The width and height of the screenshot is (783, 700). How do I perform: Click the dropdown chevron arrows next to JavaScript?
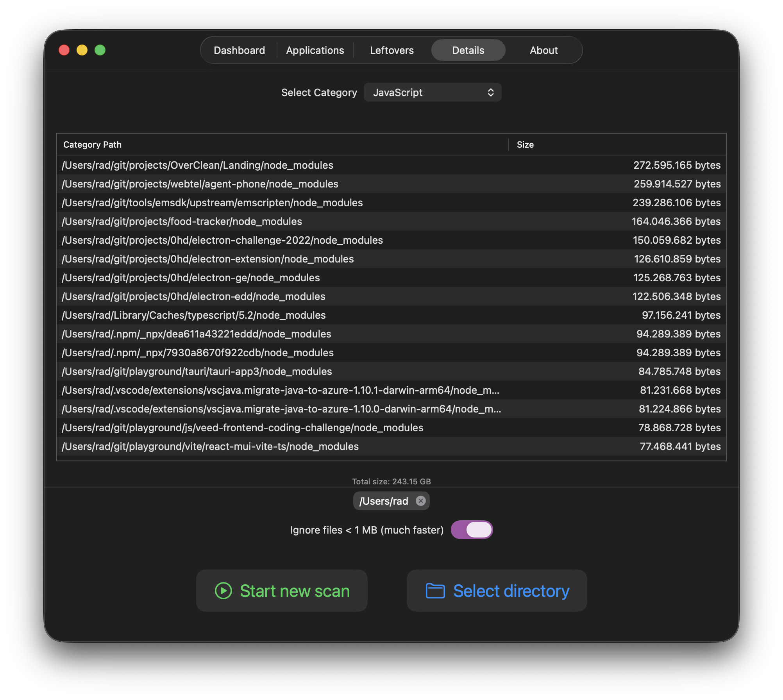click(x=491, y=93)
